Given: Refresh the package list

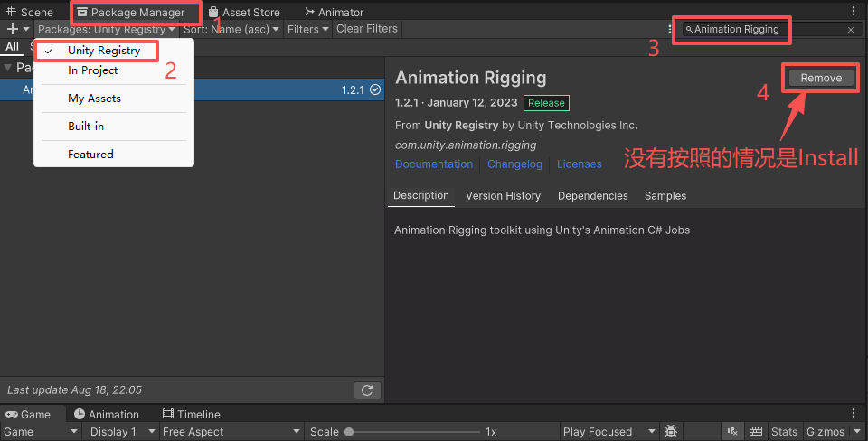Looking at the screenshot, I should (x=366, y=390).
